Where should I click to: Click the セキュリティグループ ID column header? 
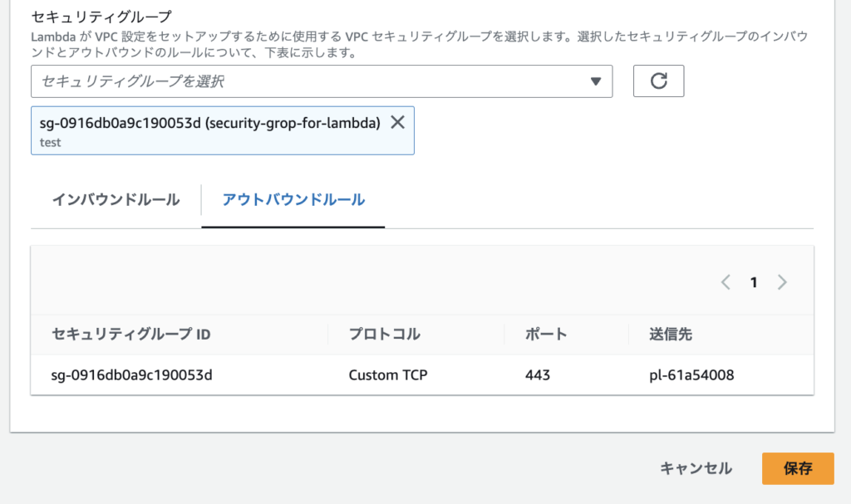pyautogui.click(x=131, y=335)
